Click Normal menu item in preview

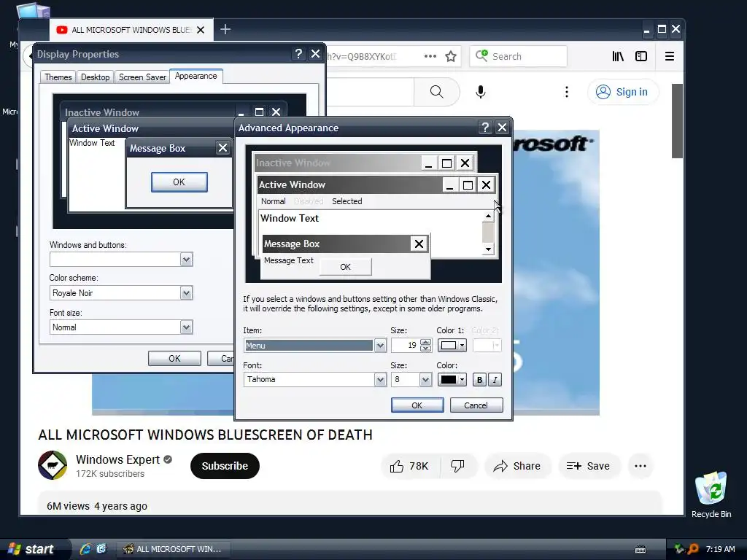coord(273,201)
